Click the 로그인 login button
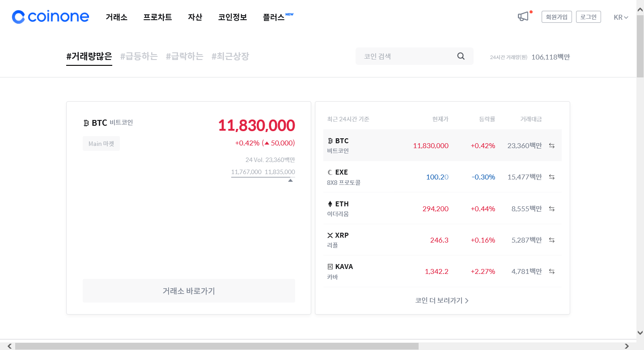 click(589, 17)
